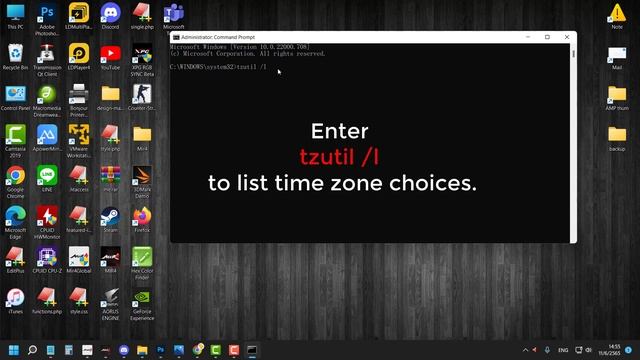640x360 pixels.
Task: Switch to Chrome in taskbar
Action: 198,349
